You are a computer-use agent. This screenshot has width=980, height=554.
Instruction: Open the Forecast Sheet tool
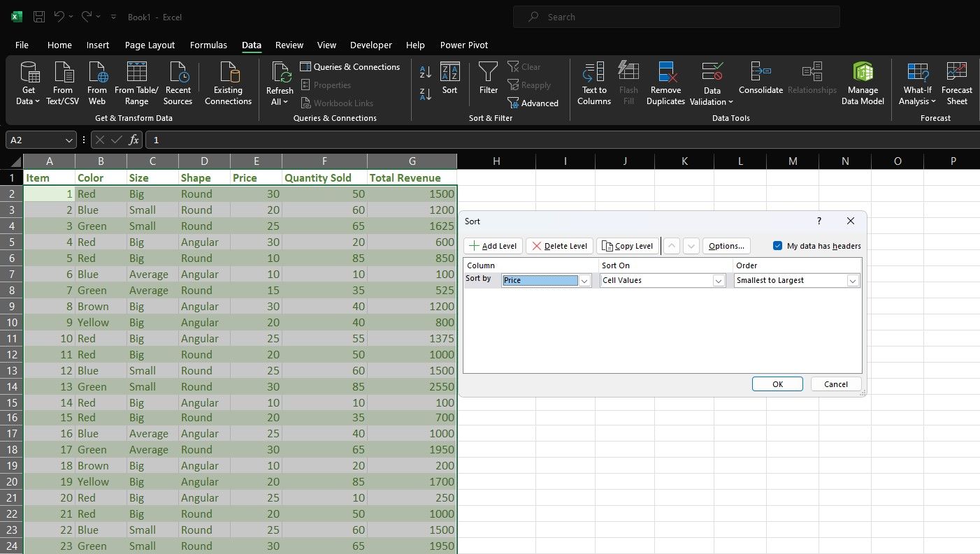pyautogui.click(x=956, y=82)
